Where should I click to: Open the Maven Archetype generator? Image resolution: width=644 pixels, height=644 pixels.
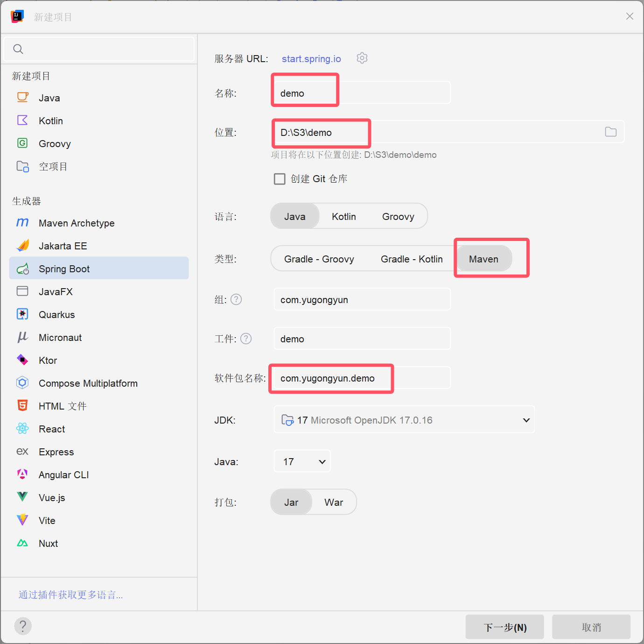[x=76, y=223]
